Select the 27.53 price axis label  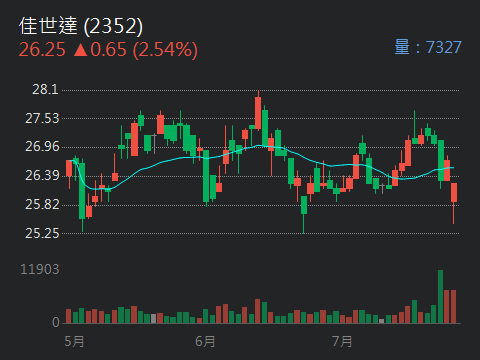click(x=42, y=118)
